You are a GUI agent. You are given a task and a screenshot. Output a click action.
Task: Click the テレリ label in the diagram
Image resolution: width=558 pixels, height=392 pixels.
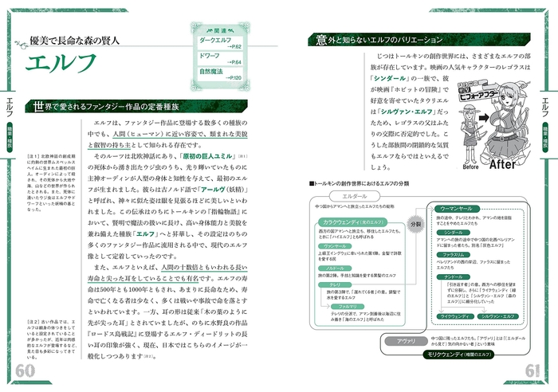tap(334, 283)
